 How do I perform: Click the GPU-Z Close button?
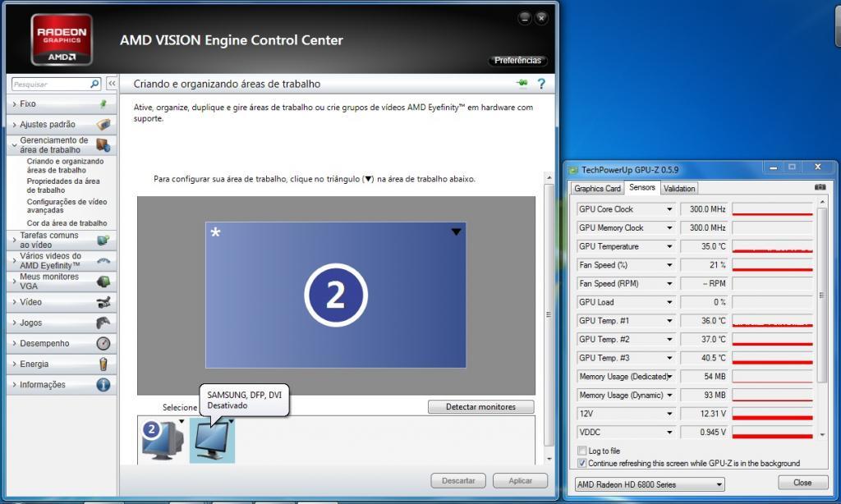(802, 483)
